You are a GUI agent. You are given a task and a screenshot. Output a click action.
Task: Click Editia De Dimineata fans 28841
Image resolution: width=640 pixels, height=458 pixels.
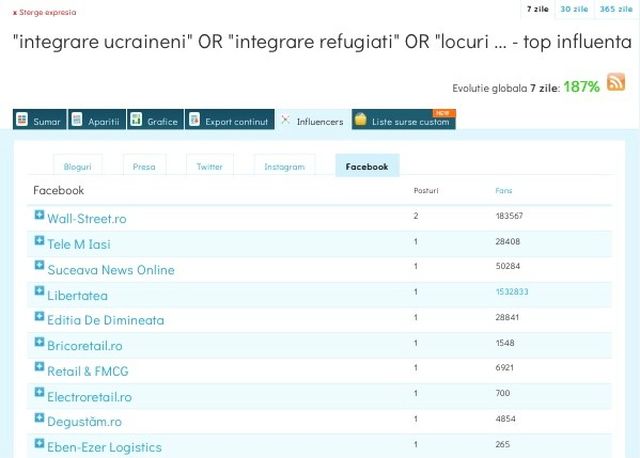click(x=507, y=317)
